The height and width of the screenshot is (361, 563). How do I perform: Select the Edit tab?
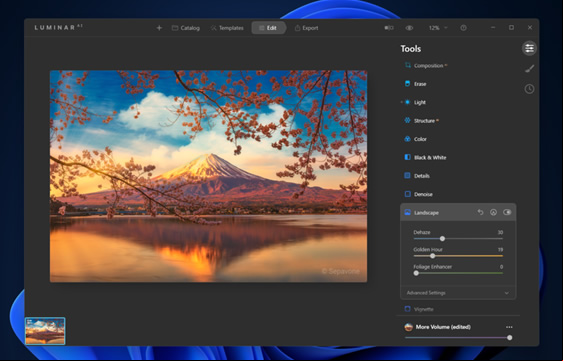click(x=269, y=28)
